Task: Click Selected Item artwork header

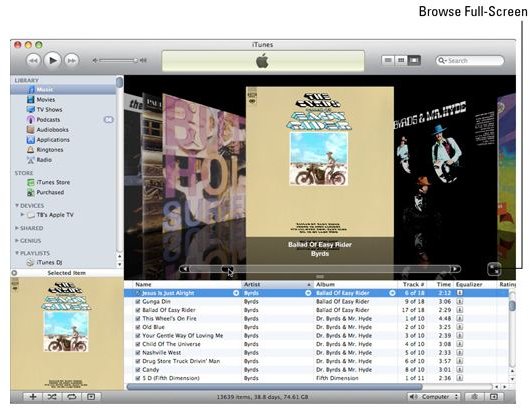Action: (67, 273)
